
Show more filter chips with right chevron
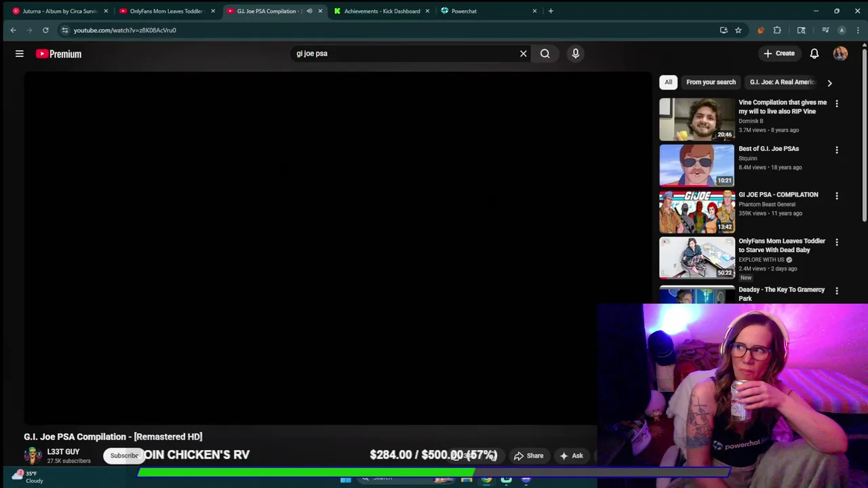coord(829,83)
